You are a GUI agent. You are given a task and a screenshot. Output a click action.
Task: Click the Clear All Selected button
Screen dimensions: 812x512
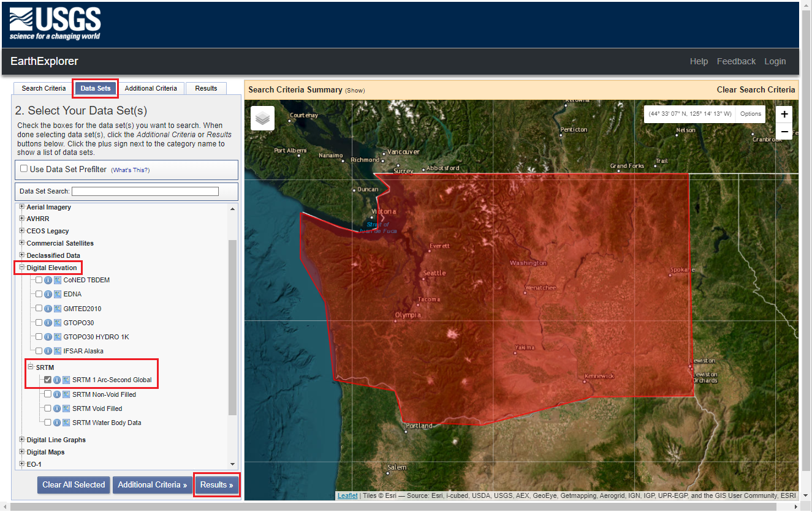pos(74,484)
